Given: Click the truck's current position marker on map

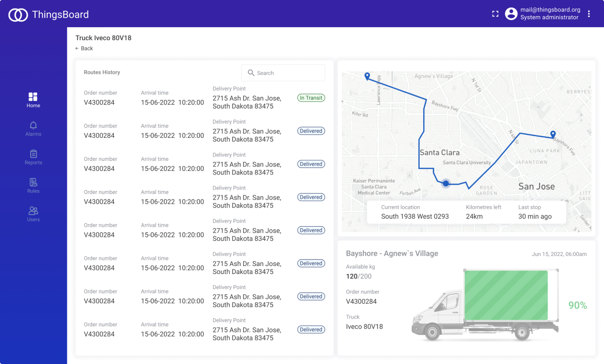Looking at the screenshot, I should click(x=445, y=184).
